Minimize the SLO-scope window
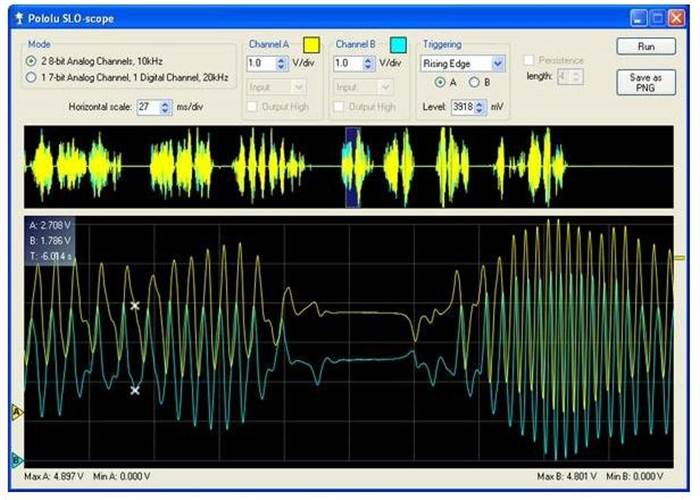Viewport: 700px width, 500px height. [x=639, y=17]
